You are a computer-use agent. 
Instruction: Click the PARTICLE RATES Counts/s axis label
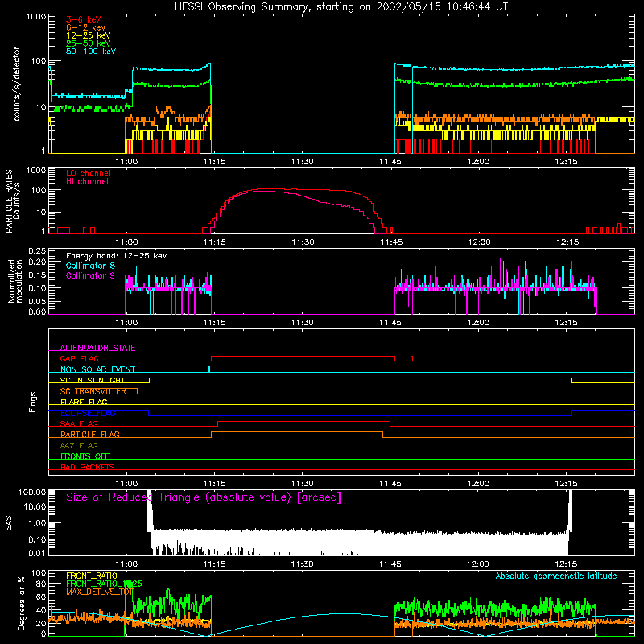(12, 201)
